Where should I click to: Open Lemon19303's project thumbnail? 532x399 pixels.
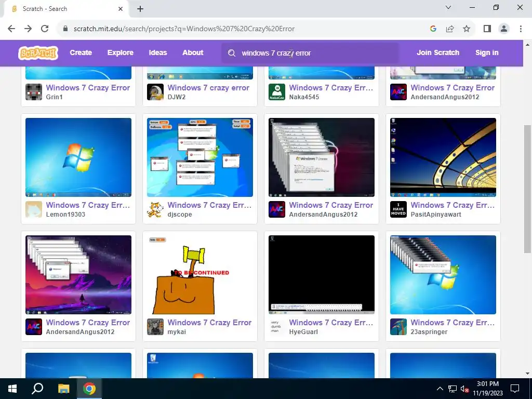(78, 157)
